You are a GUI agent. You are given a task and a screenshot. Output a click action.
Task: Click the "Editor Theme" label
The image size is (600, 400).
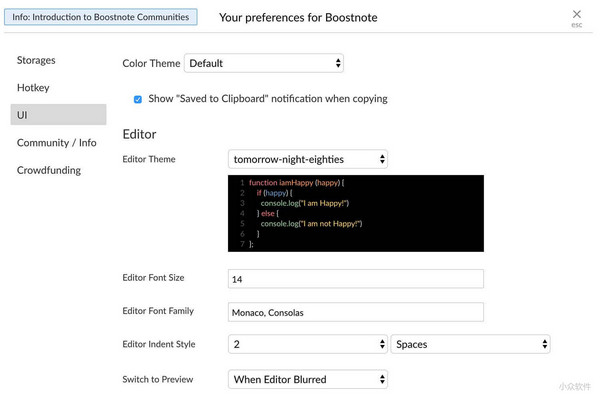pyautogui.click(x=149, y=159)
